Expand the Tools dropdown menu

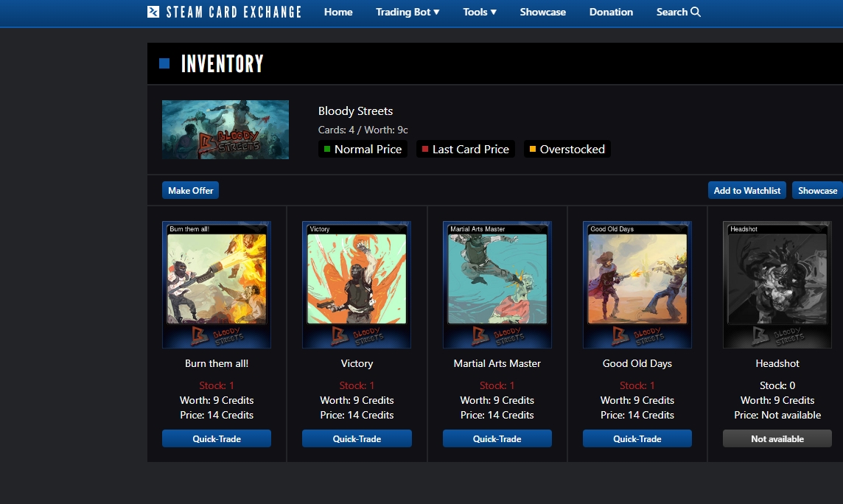[x=480, y=12]
